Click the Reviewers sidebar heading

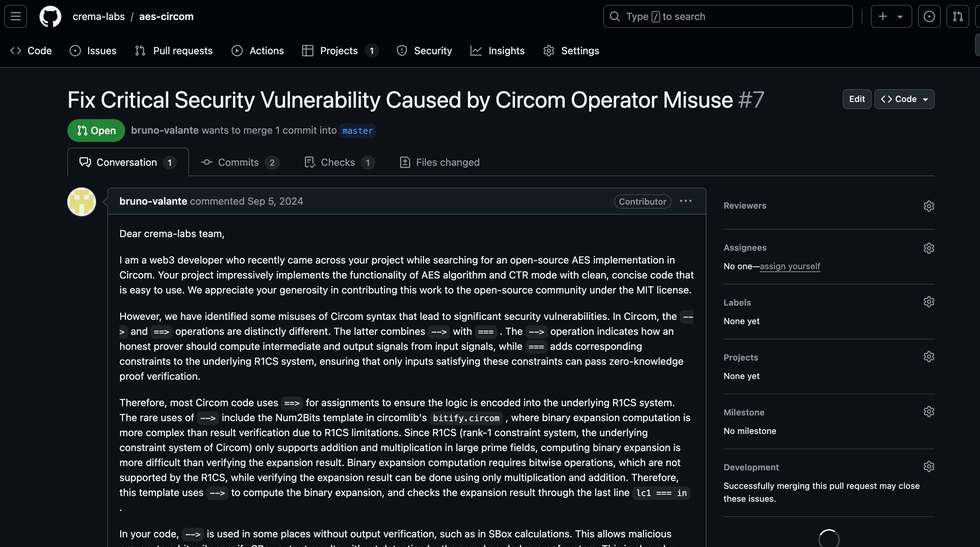point(745,205)
